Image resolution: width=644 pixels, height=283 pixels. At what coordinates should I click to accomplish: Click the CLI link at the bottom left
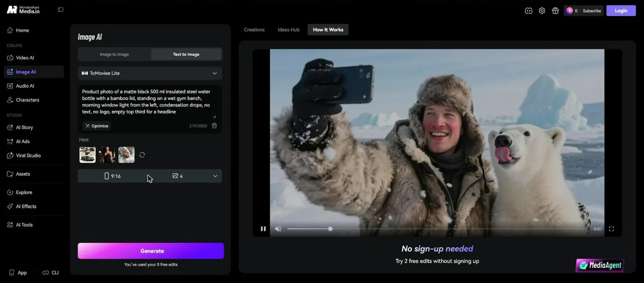coord(51,272)
